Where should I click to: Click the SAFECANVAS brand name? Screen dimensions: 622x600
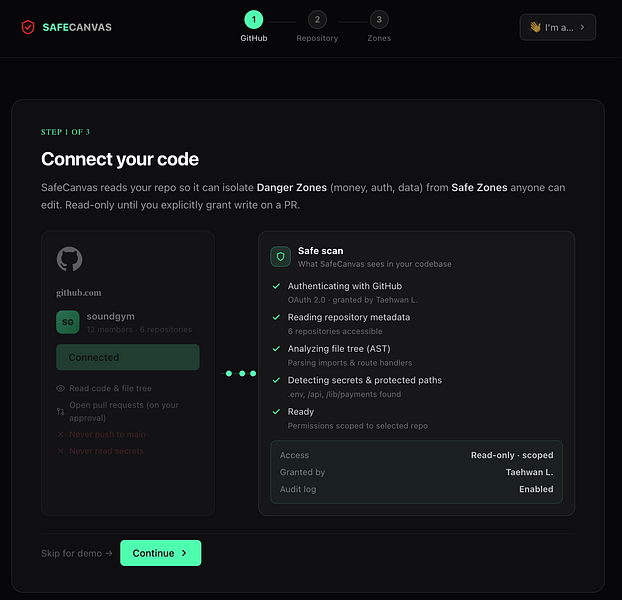[77, 27]
